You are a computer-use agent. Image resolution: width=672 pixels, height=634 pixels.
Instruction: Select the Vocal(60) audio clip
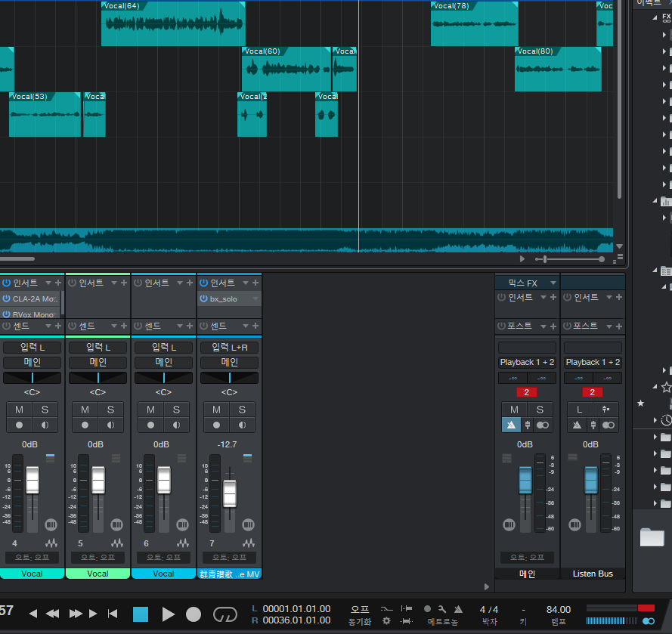coord(286,69)
